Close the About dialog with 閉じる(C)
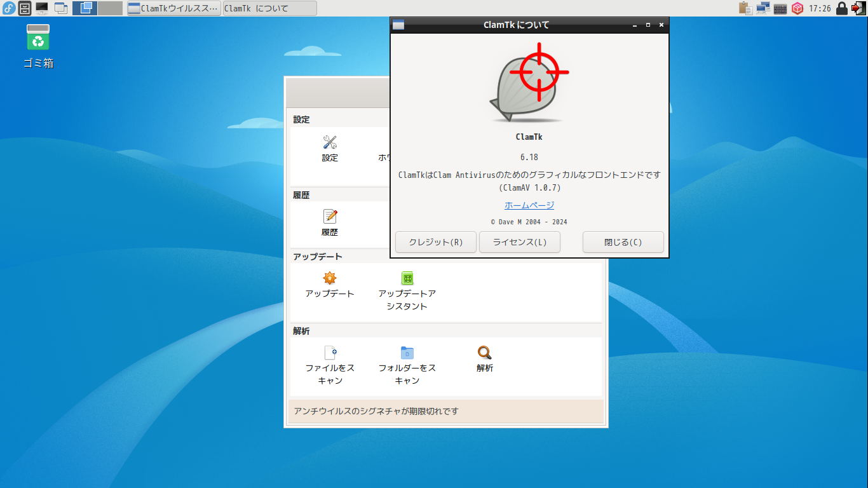Image resolution: width=868 pixels, height=488 pixels. (623, 242)
